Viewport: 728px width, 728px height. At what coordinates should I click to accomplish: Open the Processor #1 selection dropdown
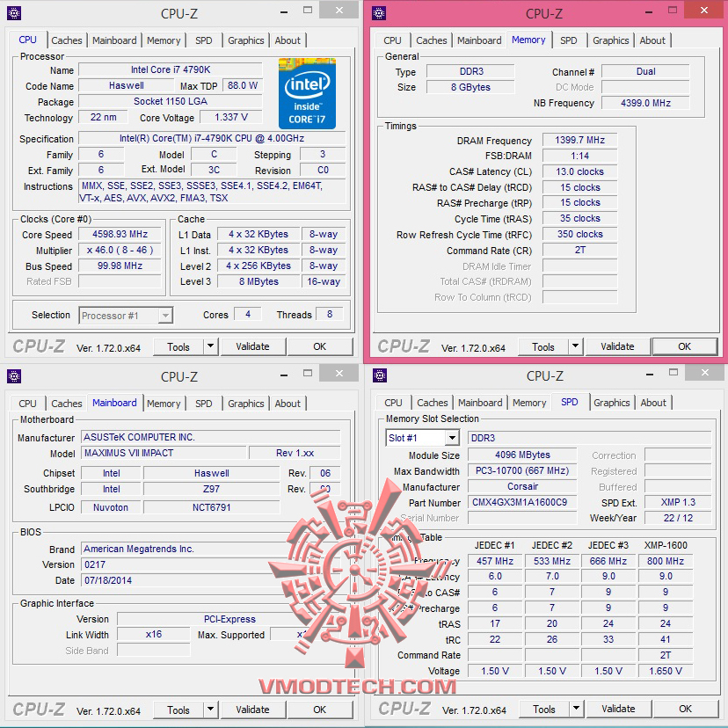[x=165, y=316]
